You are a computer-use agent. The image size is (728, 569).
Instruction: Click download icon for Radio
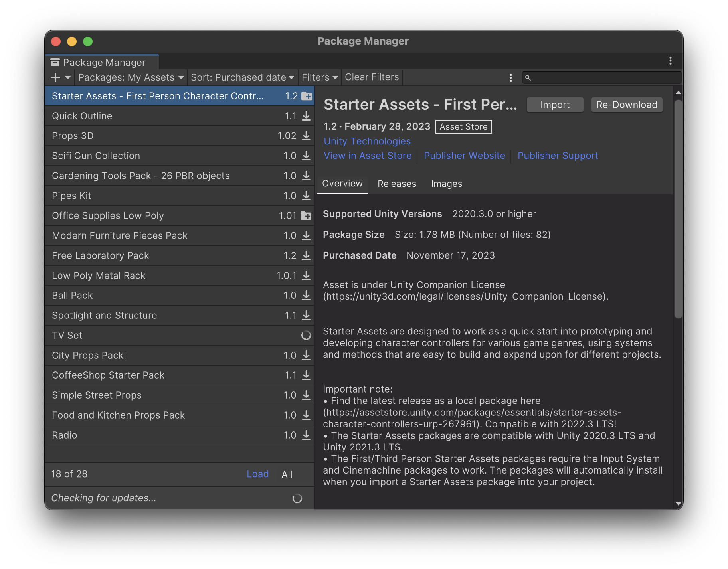(x=306, y=435)
